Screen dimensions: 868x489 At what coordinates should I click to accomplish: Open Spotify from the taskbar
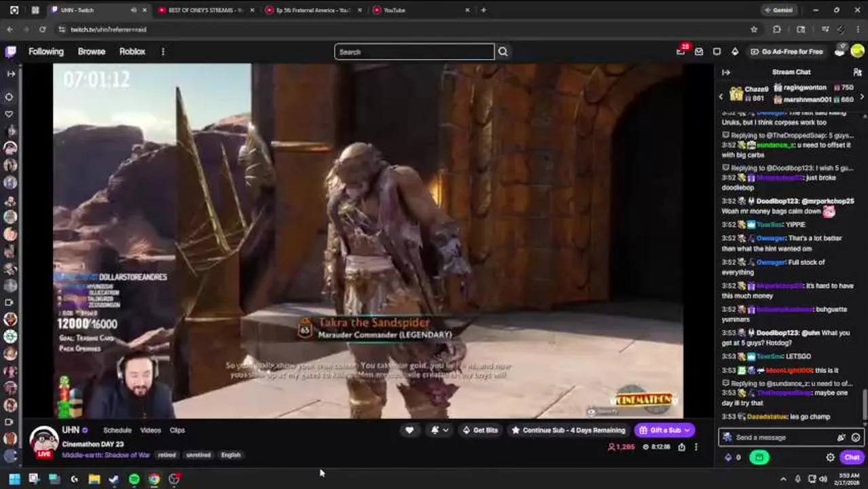[x=134, y=479]
